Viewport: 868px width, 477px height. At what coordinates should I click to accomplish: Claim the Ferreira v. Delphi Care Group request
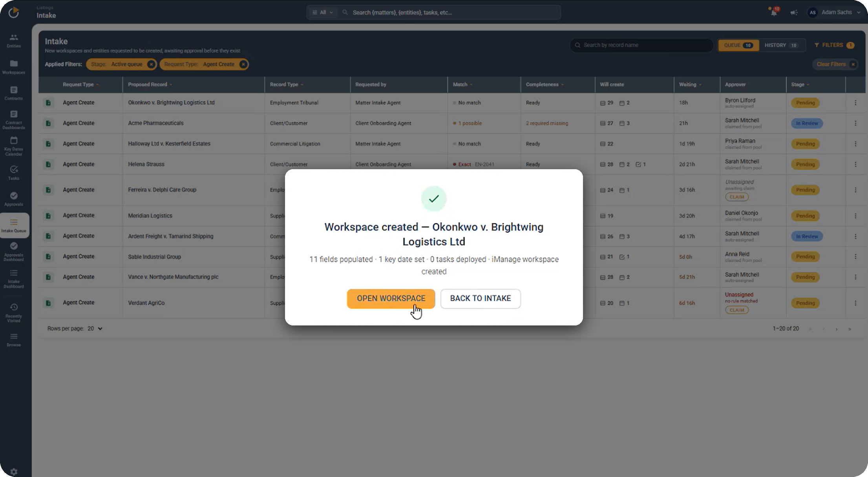[736, 197]
